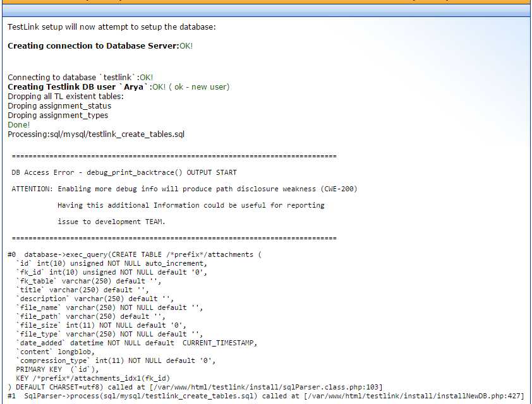Click the '`title` varchar(250) default' line

(82, 290)
